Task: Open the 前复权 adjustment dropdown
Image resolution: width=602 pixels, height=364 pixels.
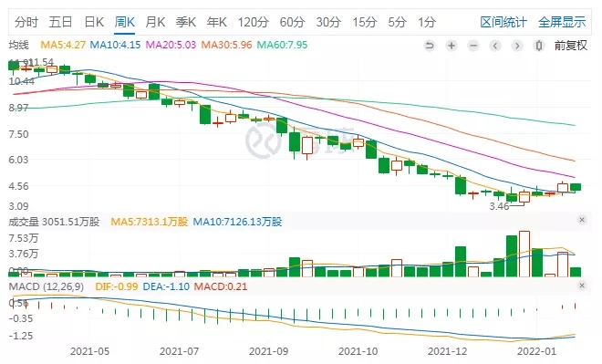Action: [570, 46]
